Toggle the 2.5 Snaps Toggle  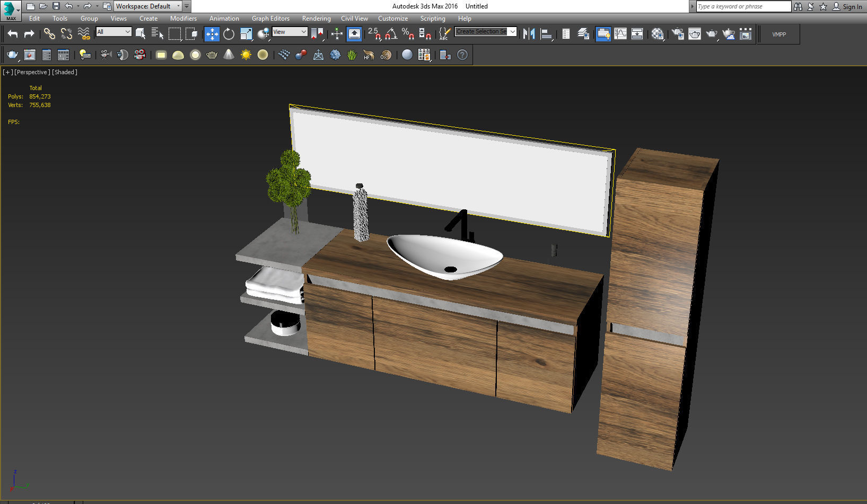[x=374, y=34]
